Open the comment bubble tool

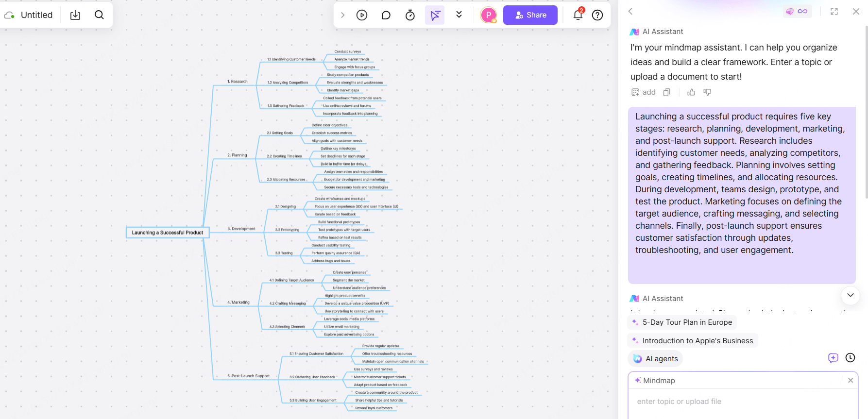(x=386, y=15)
